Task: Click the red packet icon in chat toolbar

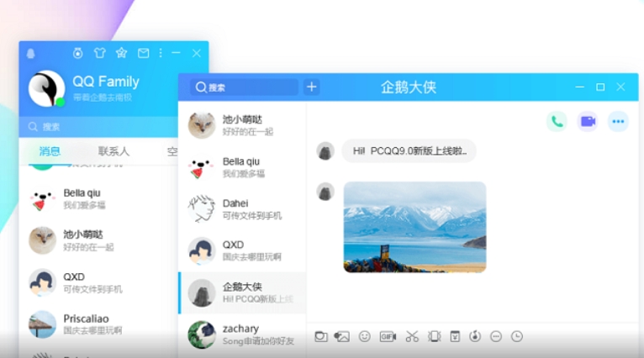Action: click(x=455, y=337)
